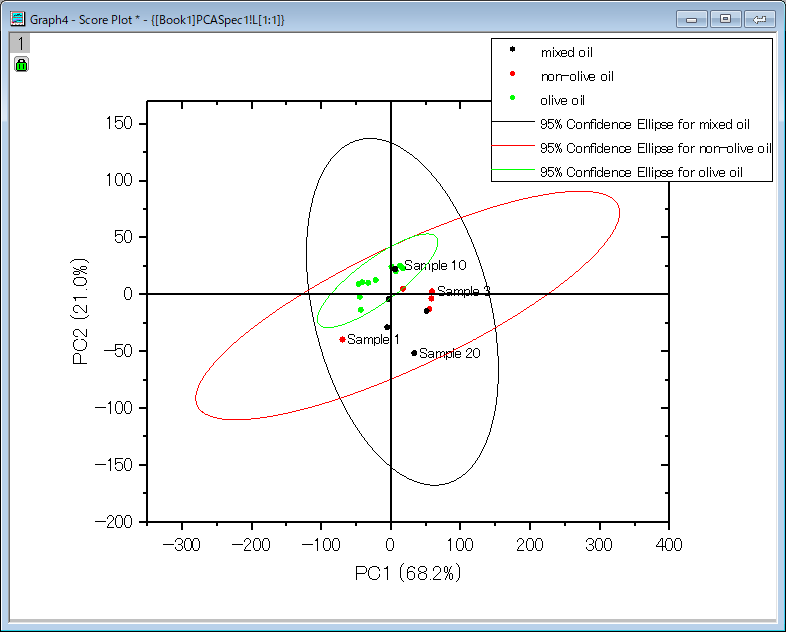Click the Graph4 window title icon

tap(18, 19)
